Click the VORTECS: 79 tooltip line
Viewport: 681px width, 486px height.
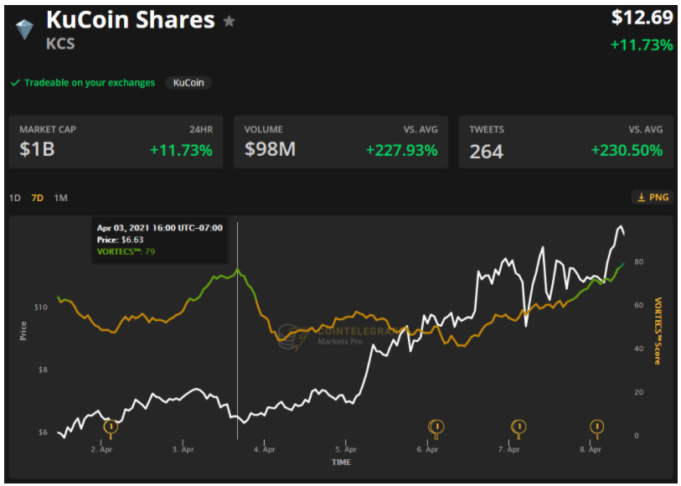(x=126, y=251)
